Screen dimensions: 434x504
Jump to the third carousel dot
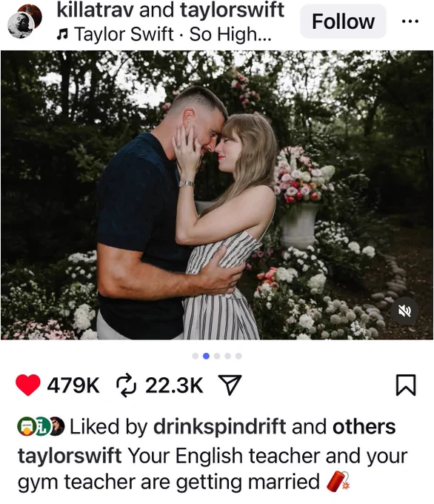pos(217,356)
